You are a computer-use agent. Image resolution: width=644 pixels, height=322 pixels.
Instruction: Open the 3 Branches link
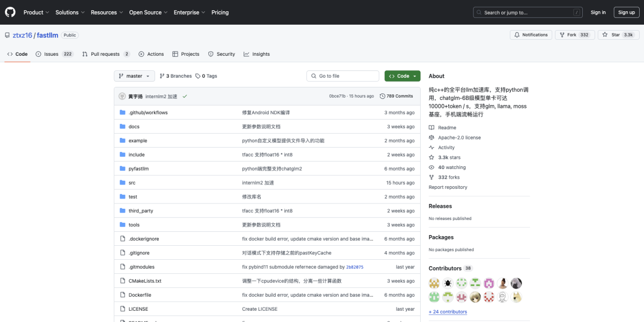(x=175, y=76)
